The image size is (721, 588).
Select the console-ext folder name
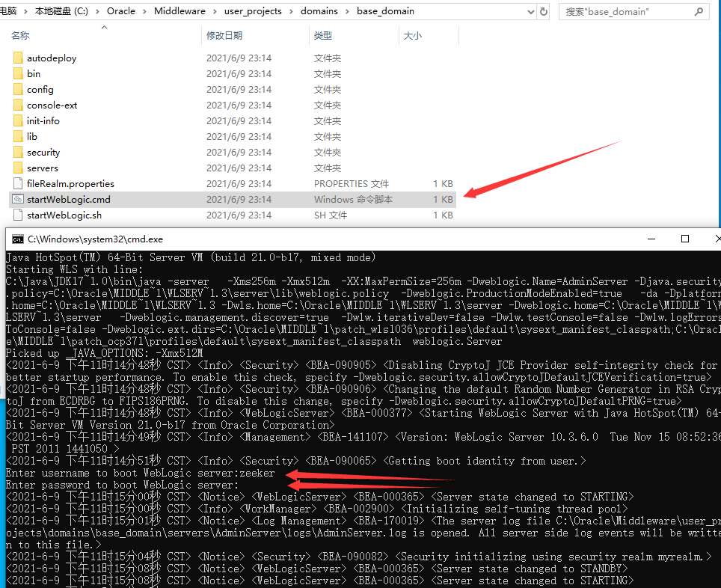coord(52,105)
